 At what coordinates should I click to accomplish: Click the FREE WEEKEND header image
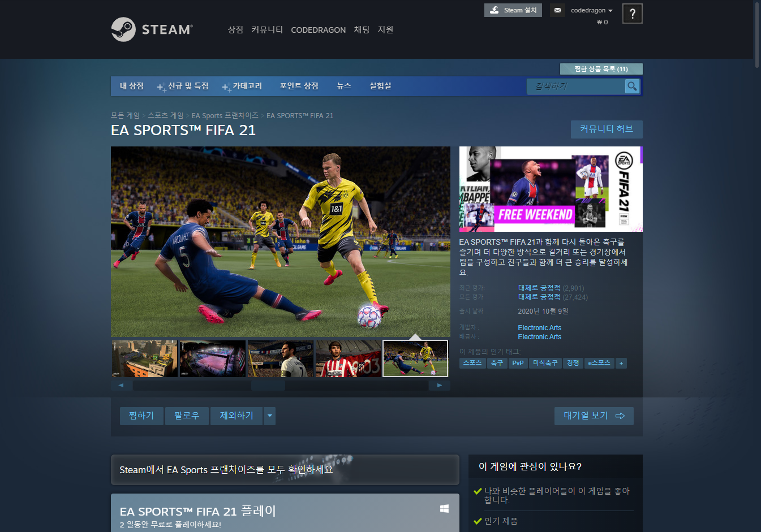click(551, 189)
